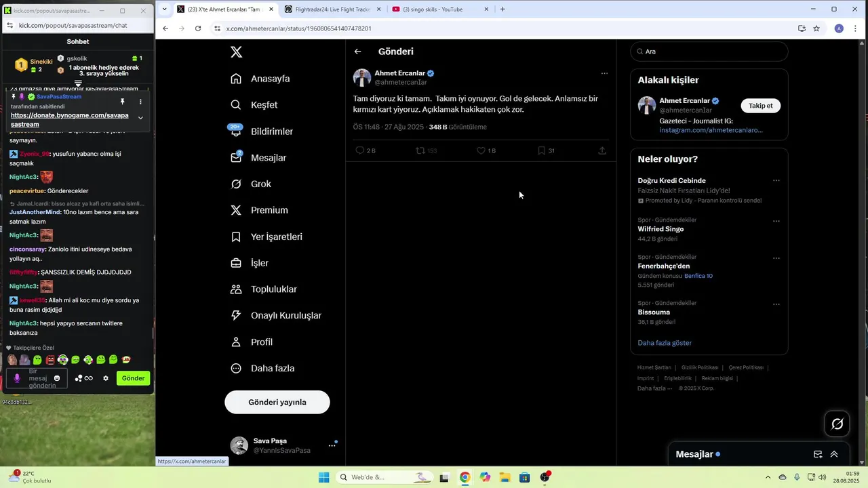The height and width of the screenshot is (488, 868).
Task: Like the Ahmet Ercanlar tweet
Action: coord(481,150)
